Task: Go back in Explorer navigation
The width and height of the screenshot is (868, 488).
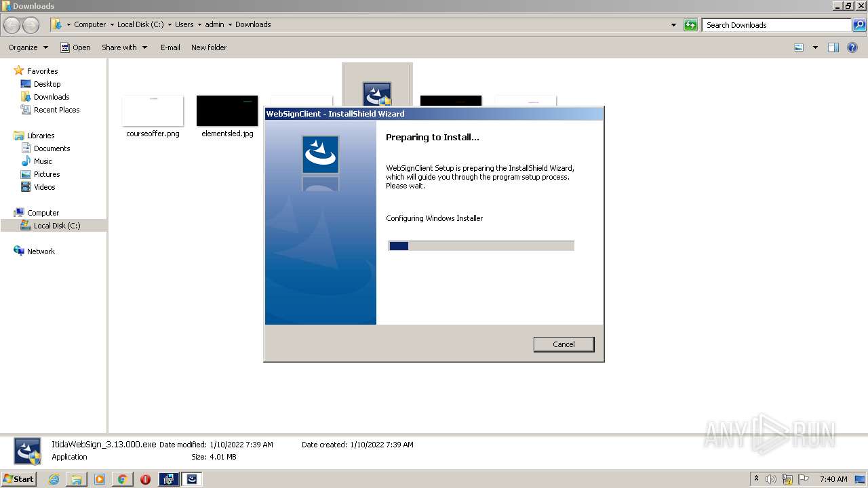Action: tap(12, 25)
